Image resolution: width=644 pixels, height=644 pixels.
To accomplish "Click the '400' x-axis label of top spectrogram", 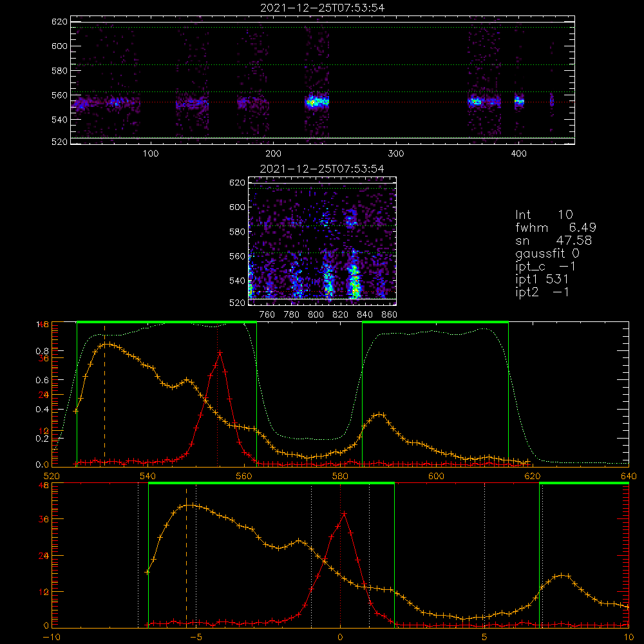I will (518, 154).
